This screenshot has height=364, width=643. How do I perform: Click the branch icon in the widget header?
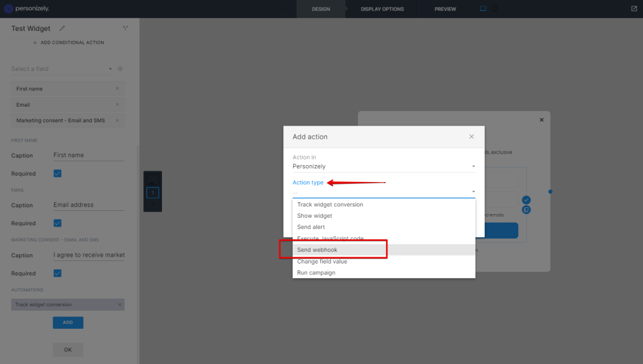point(125,28)
